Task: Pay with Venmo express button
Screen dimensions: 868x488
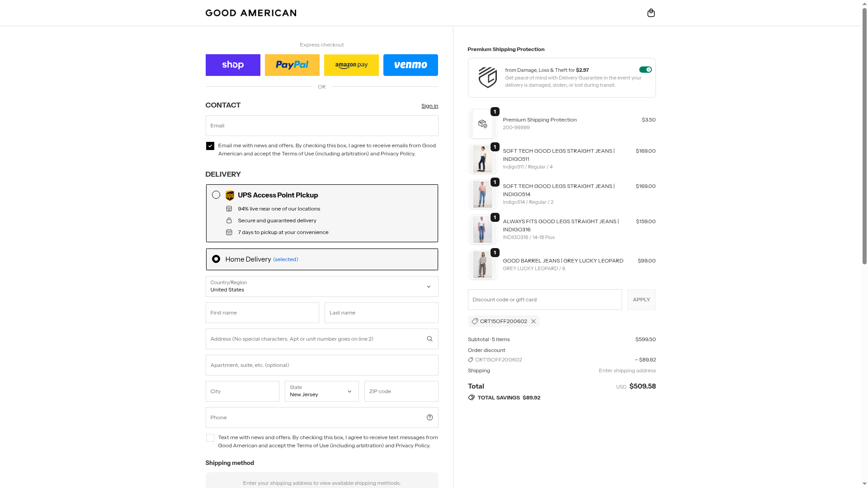Action: (x=410, y=65)
